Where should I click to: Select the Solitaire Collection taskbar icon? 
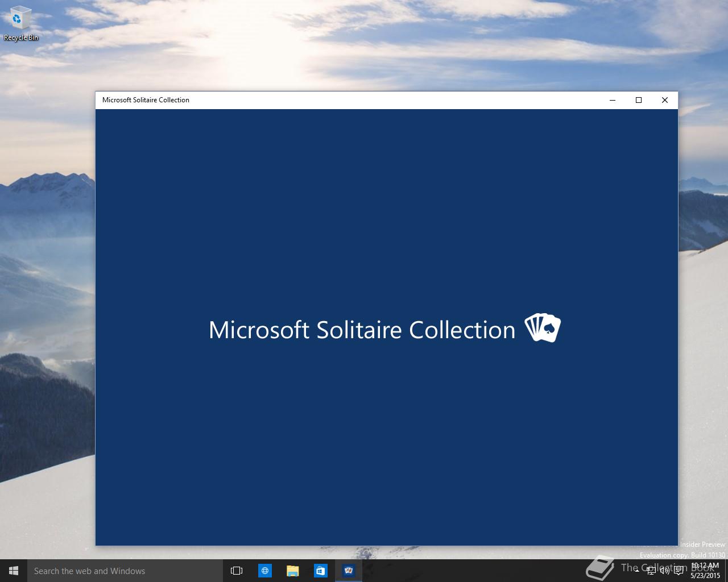point(348,571)
